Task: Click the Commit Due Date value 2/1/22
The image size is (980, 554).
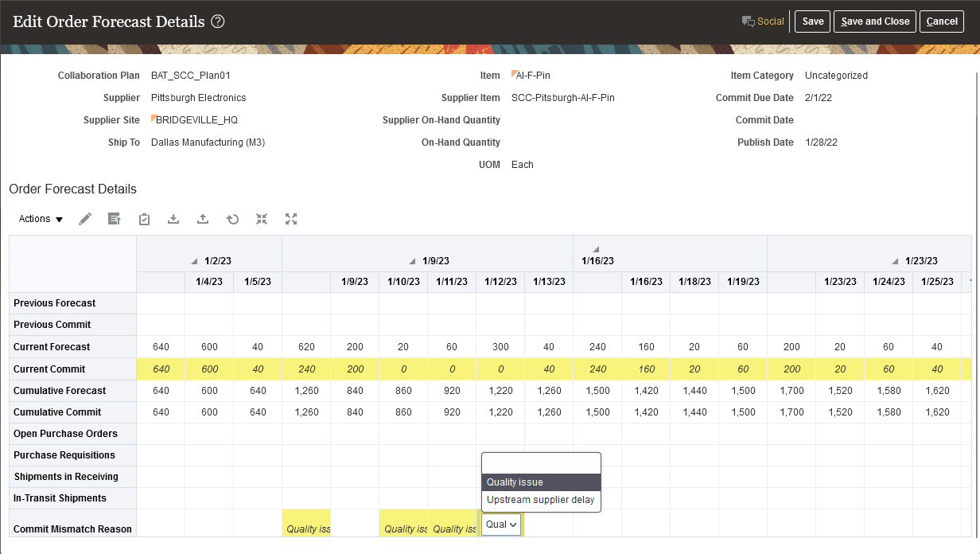Action: tap(820, 98)
